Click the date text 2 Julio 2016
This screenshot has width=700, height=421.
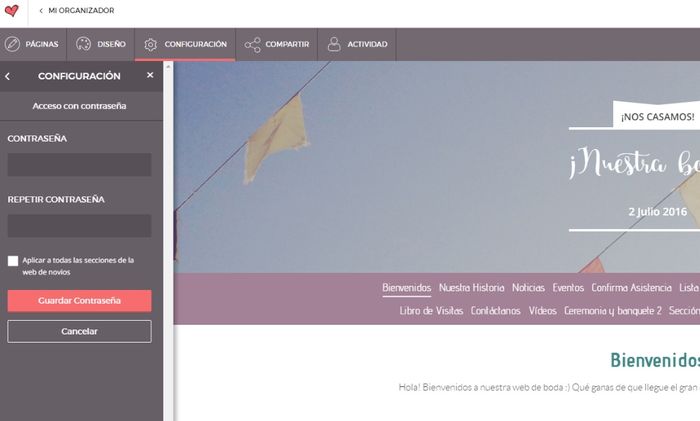pyautogui.click(x=657, y=212)
